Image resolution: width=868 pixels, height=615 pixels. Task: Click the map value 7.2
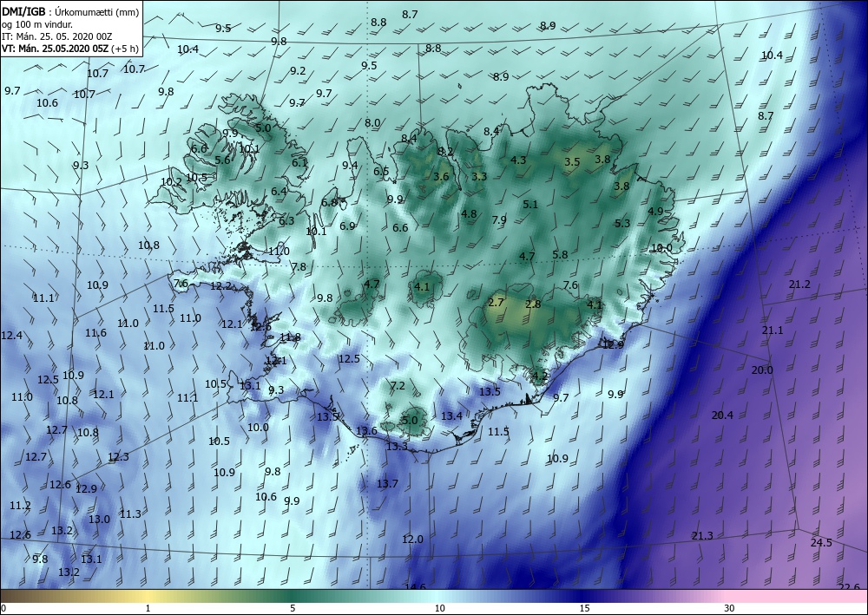(398, 385)
